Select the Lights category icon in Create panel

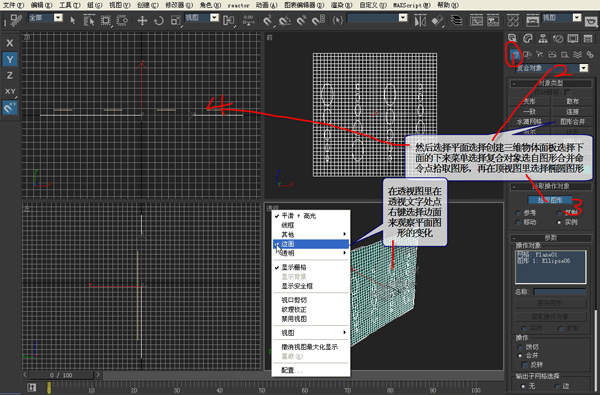pyautogui.click(x=540, y=55)
